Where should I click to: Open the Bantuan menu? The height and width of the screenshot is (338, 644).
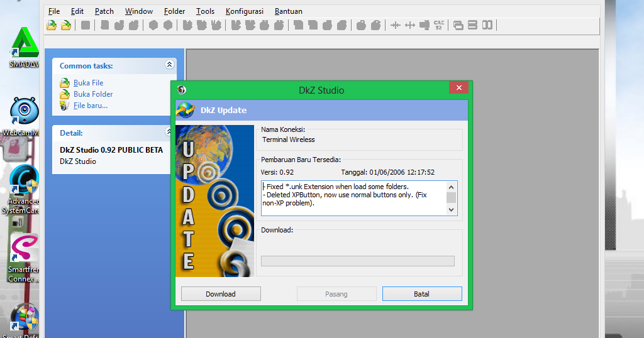click(288, 11)
